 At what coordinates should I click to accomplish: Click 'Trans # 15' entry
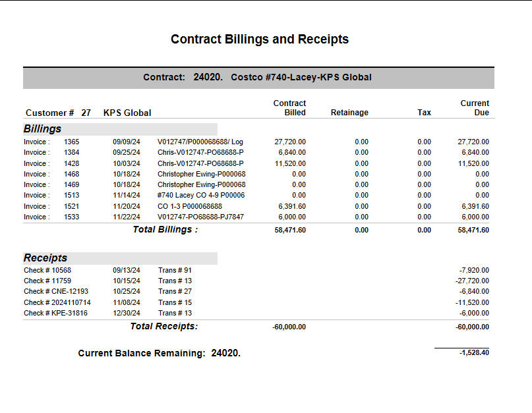[175, 302]
